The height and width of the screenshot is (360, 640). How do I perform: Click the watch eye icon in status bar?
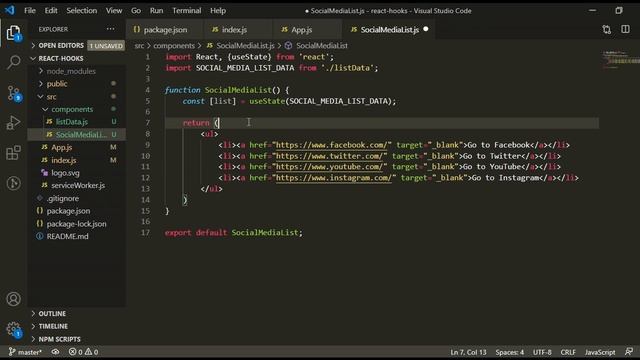(55, 352)
